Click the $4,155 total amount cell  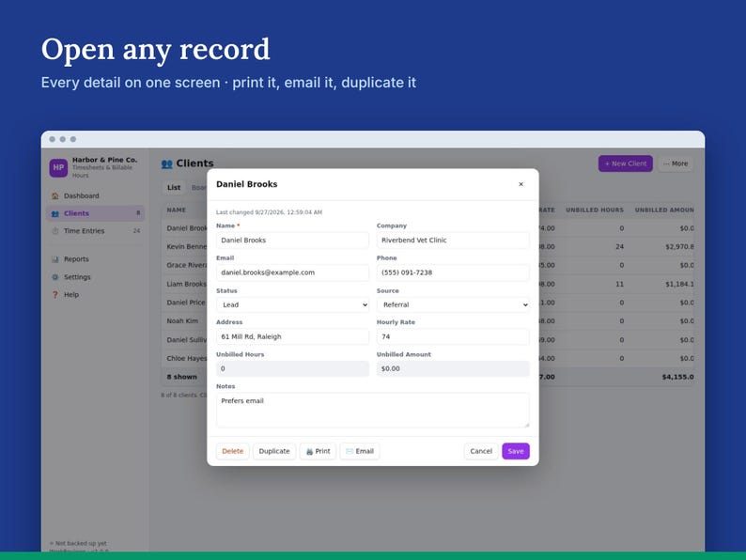pyautogui.click(x=678, y=377)
